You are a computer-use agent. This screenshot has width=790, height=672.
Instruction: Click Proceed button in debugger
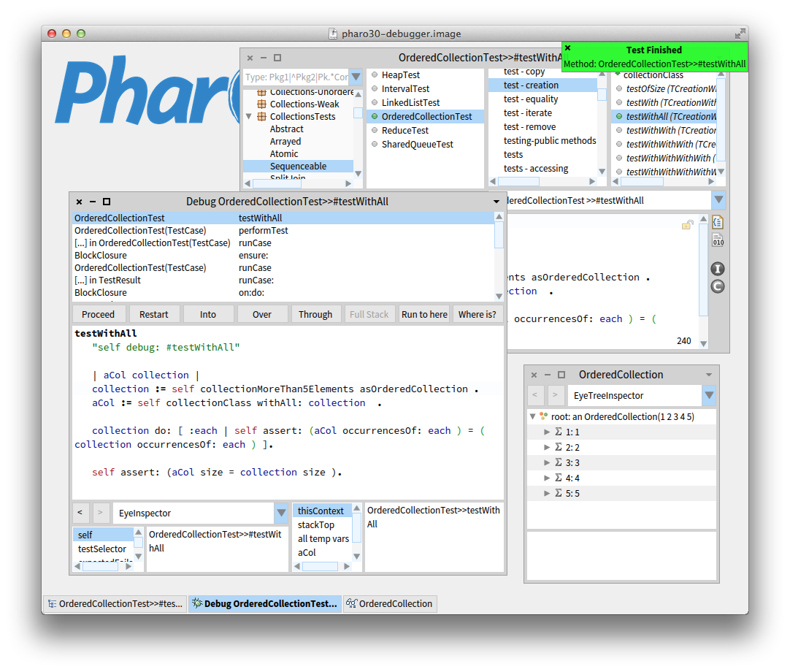[99, 315]
